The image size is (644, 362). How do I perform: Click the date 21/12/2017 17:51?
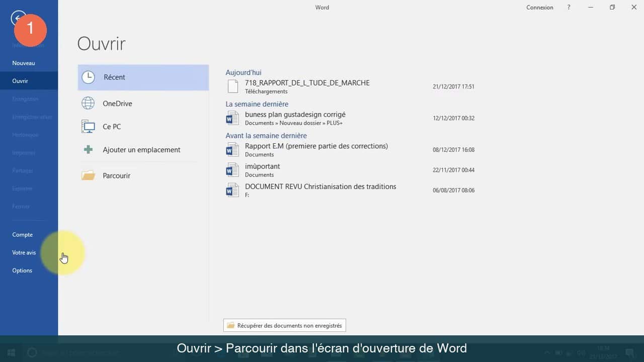[x=453, y=86]
